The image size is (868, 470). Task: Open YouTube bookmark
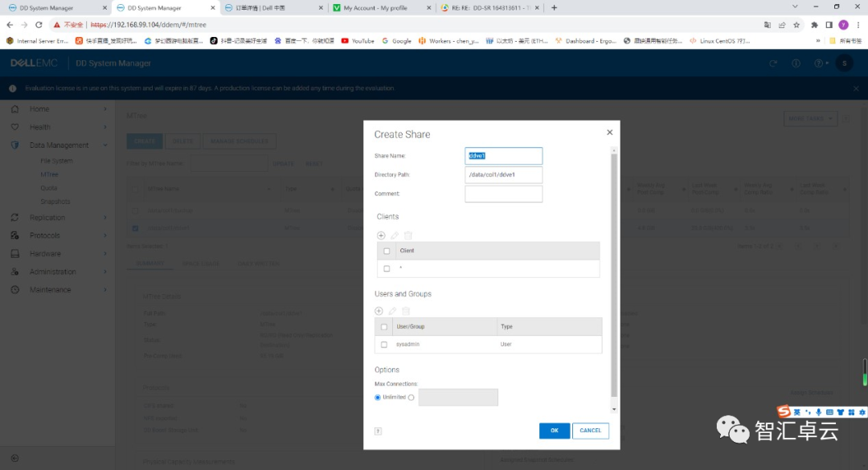pos(358,41)
